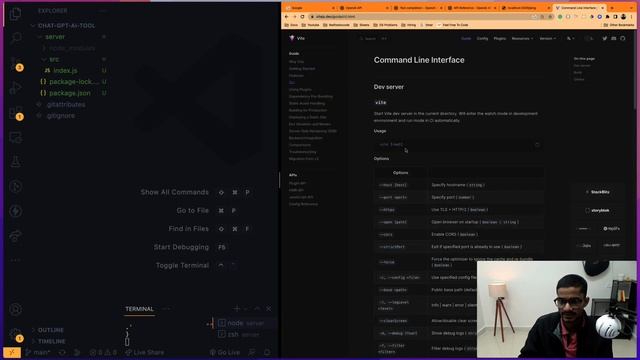Open Config in Vite docs navbar
Viewport: 640px width, 360px height.
(482, 38)
